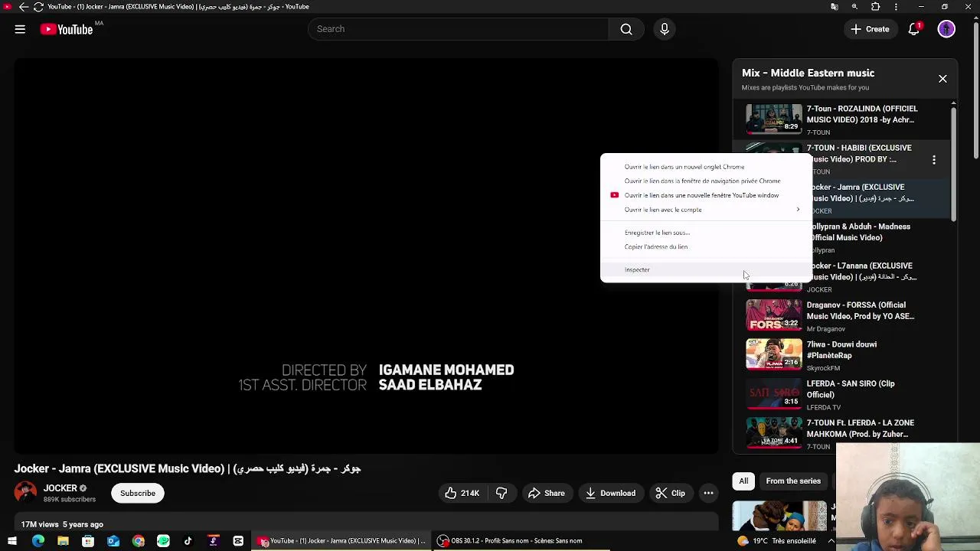This screenshot has height=551, width=980.
Task: Expand 'Ouvrir le lien avec le compte' submenu arrow
Action: pos(798,210)
